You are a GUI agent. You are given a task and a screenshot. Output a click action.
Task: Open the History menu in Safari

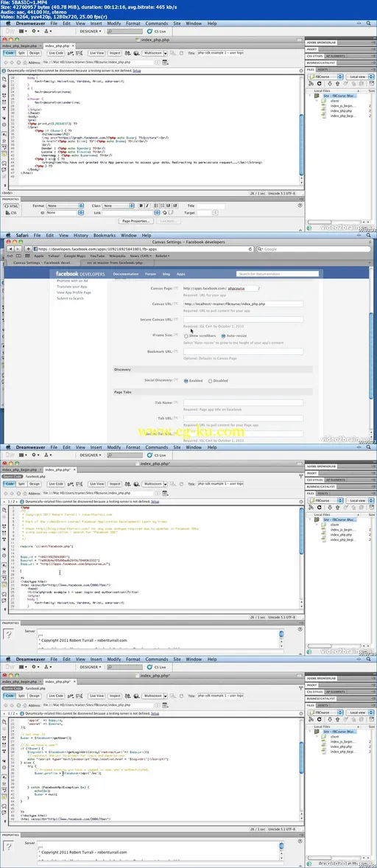(81, 235)
